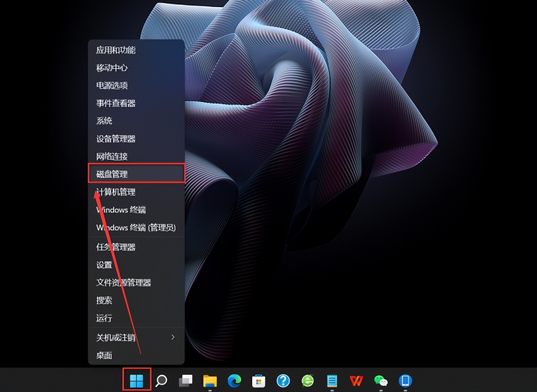537x392 pixels.
Task: Launch File Explorer from the taskbar
Action: 209,381
